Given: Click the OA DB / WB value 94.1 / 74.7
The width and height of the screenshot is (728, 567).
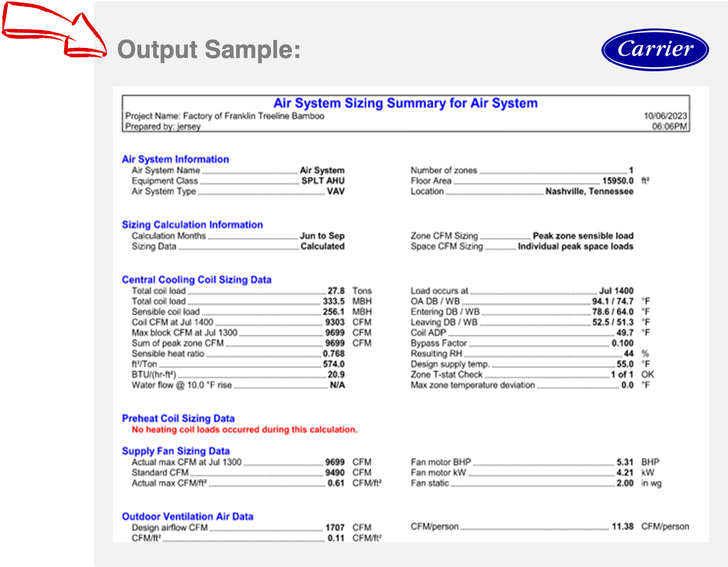Looking at the screenshot, I should (613, 301).
